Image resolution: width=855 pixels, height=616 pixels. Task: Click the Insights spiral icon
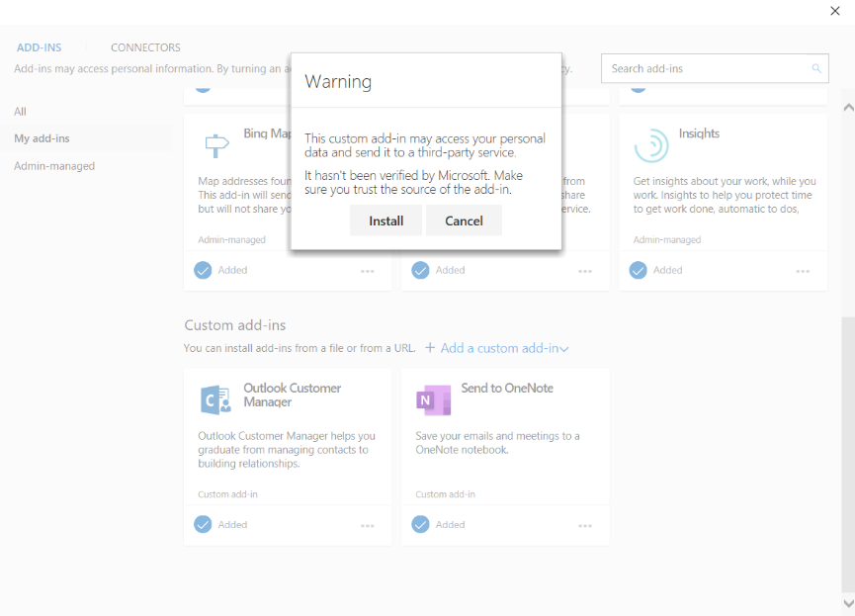[x=651, y=145]
